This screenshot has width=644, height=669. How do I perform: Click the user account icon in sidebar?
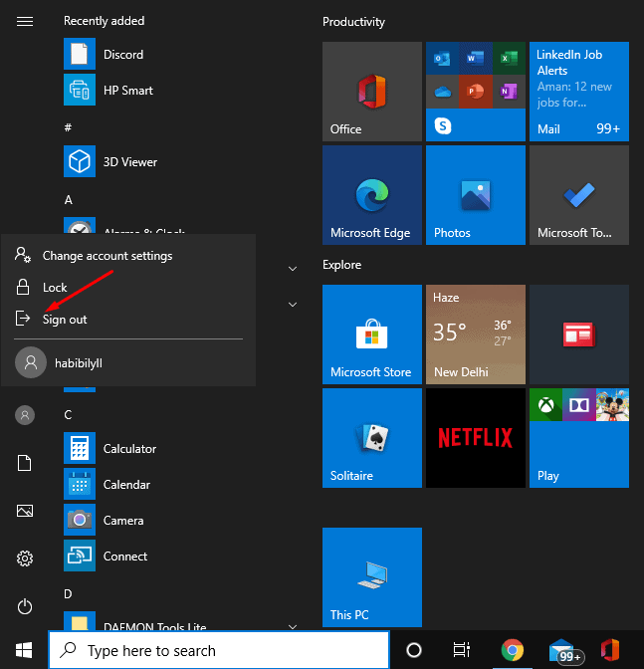[x=25, y=415]
